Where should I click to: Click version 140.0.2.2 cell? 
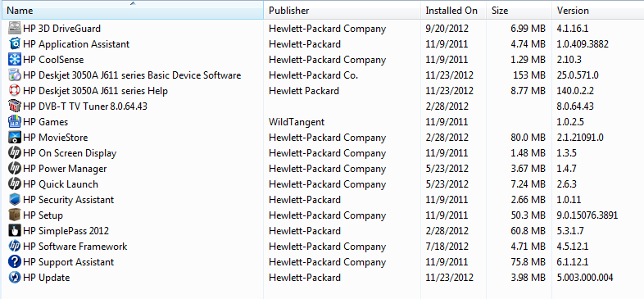(x=575, y=91)
